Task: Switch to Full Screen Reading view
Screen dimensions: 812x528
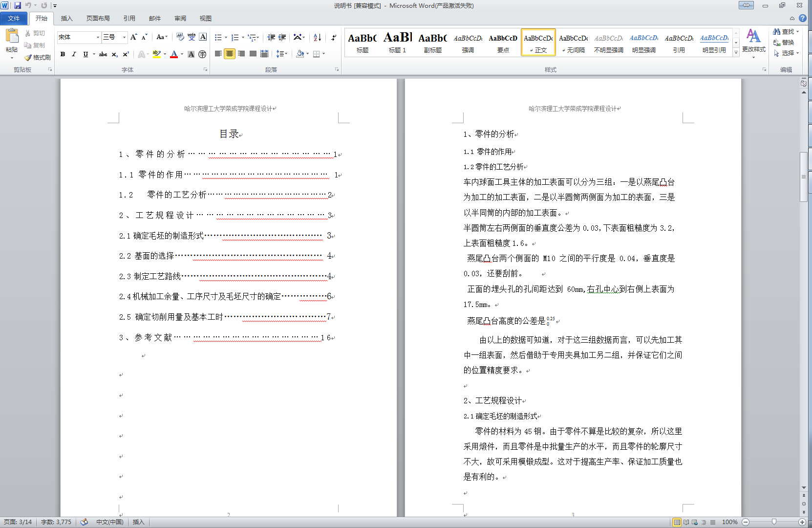Action: click(686, 522)
